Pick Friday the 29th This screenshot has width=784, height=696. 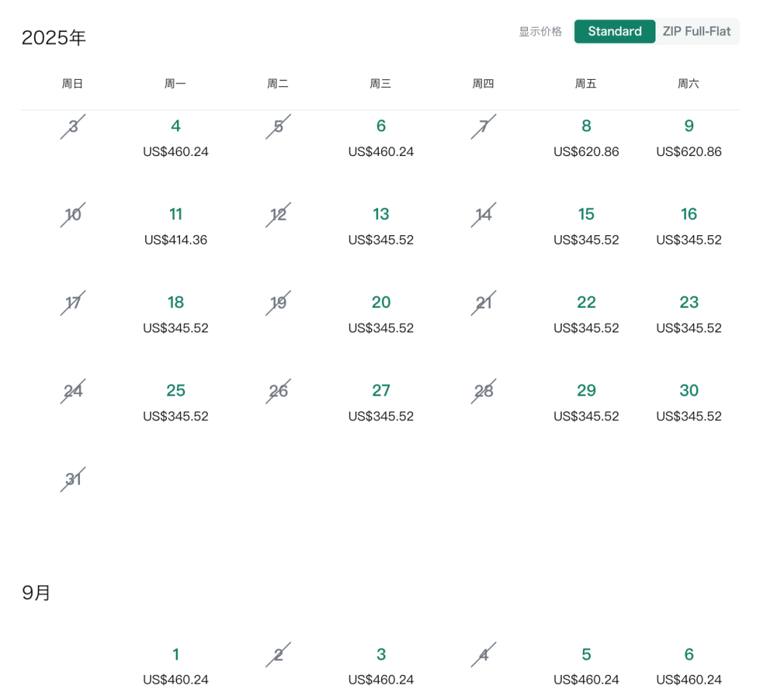[586, 402]
